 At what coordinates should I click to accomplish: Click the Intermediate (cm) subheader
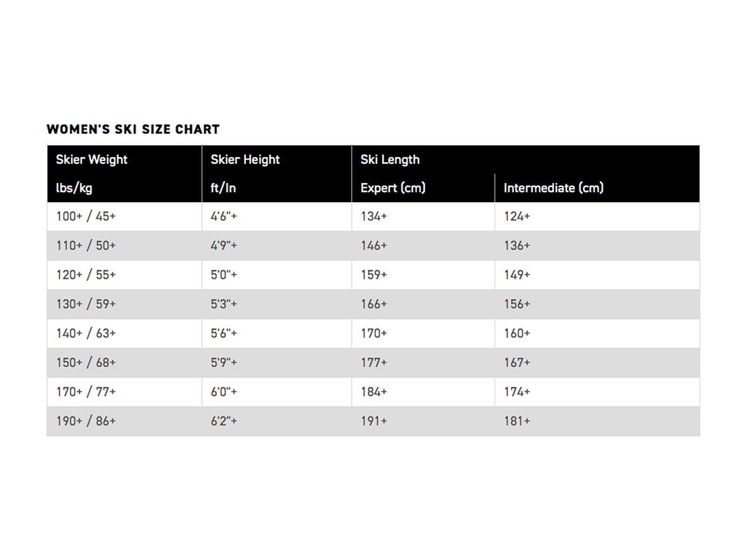pos(553,188)
